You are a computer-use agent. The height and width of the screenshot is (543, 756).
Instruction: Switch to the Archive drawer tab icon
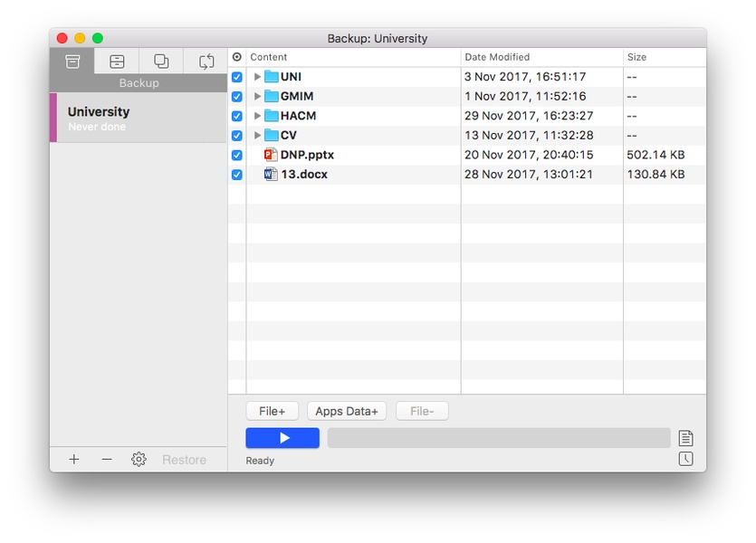pyautogui.click(x=117, y=62)
